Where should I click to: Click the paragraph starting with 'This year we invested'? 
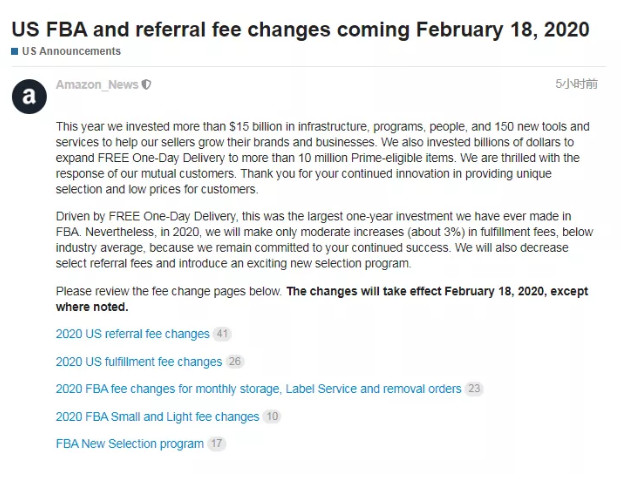click(x=320, y=158)
